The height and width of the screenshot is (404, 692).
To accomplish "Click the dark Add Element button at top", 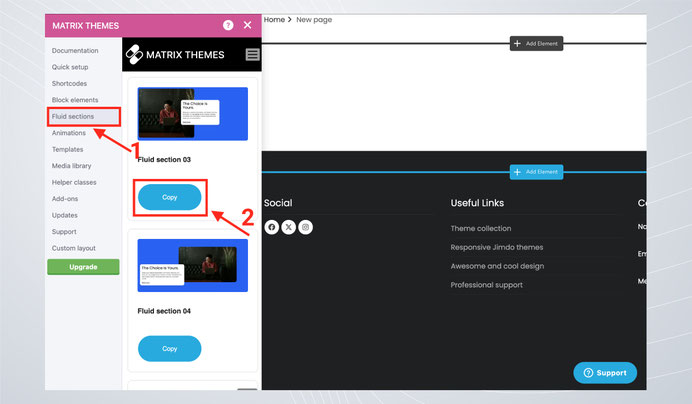I will [536, 43].
